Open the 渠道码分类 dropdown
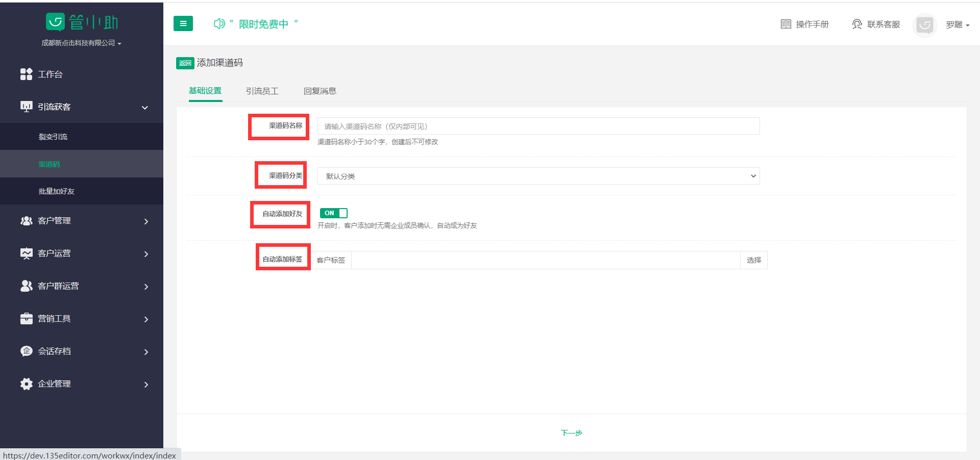Viewport: 980px width, 460px height. point(538,176)
